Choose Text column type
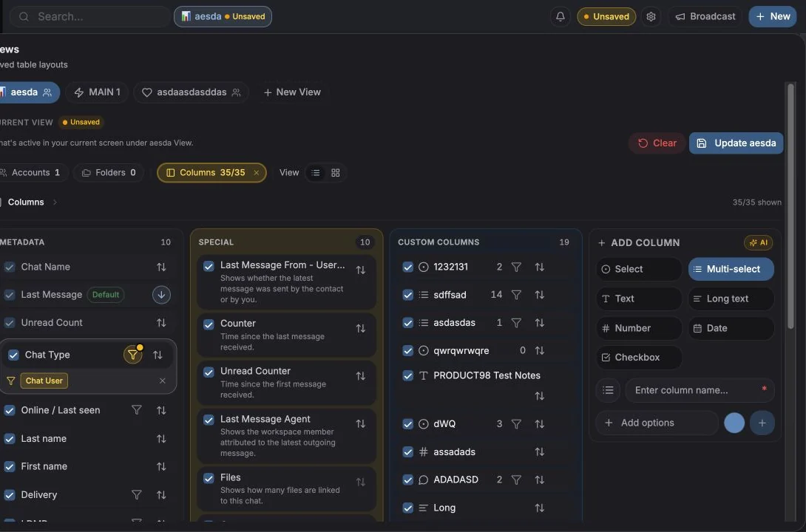806x532 pixels. click(639, 299)
